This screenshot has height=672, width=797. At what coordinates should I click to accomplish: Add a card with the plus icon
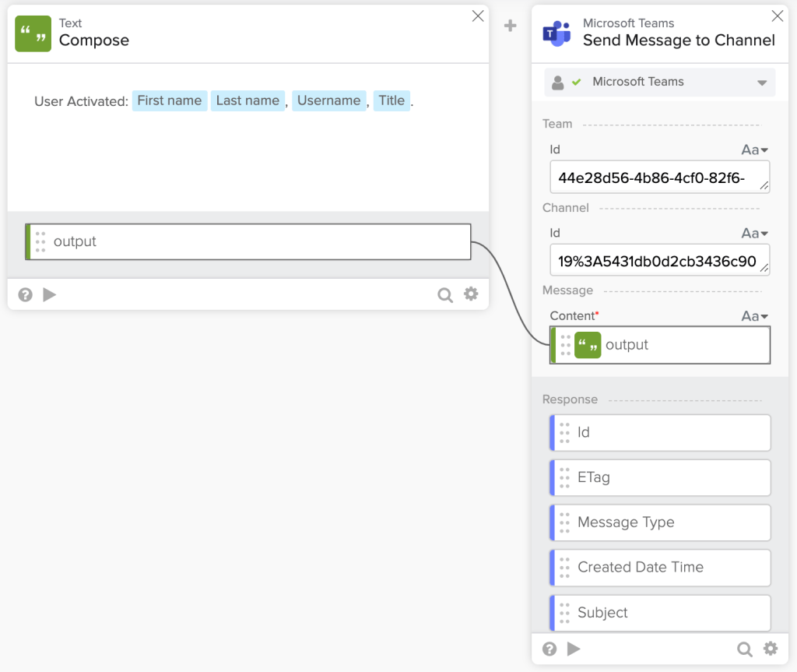tap(510, 26)
